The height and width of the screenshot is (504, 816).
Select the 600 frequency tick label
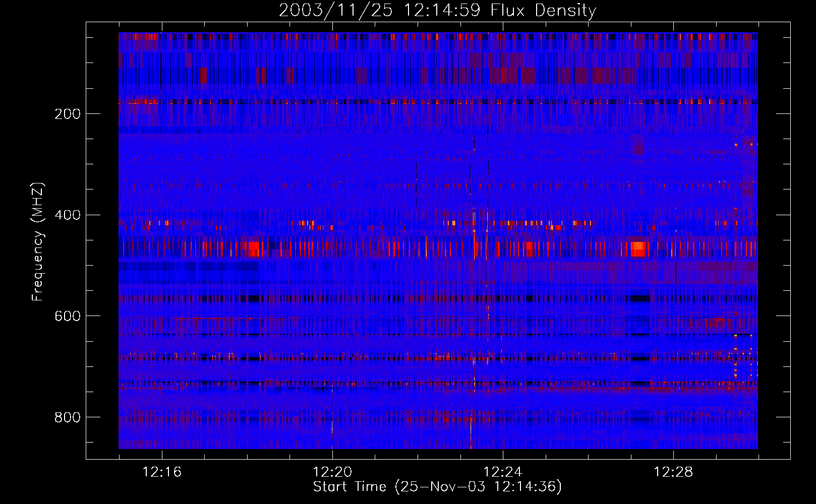[x=68, y=316]
